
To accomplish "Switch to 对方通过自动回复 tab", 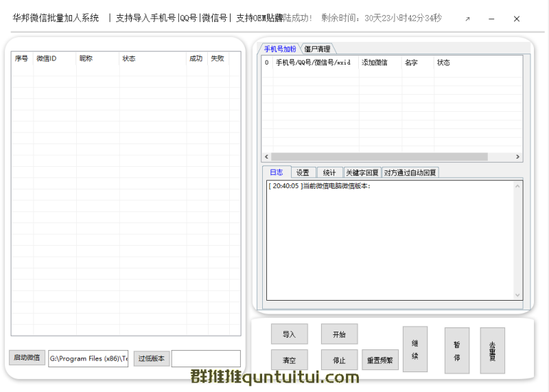I will (x=410, y=172).
